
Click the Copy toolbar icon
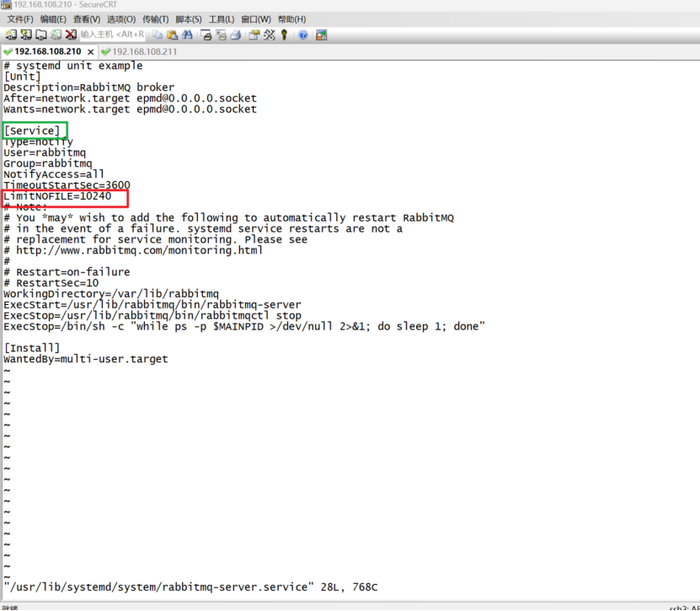point(158,35)
